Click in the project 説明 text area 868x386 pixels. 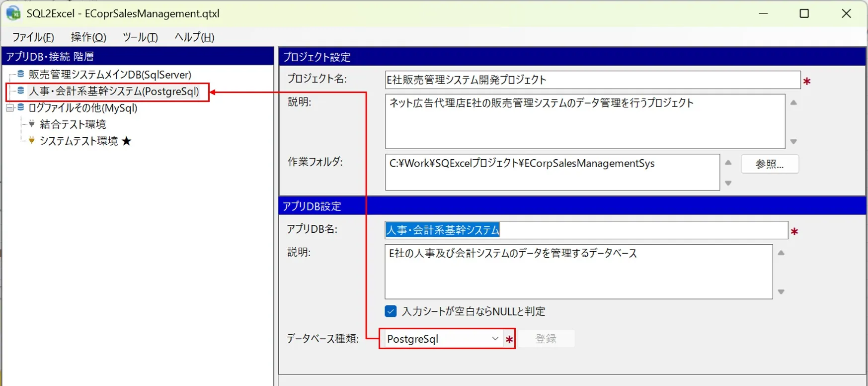tap(585, 121)
